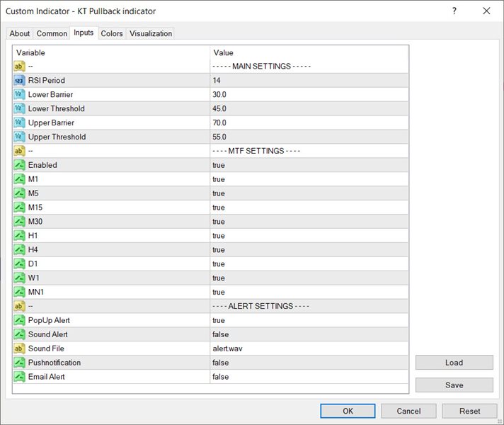Screen dimensions: 504x425
Task: Click the icon beside Upper Barrier
Action: pyautogui.click(x=19, y=123)
